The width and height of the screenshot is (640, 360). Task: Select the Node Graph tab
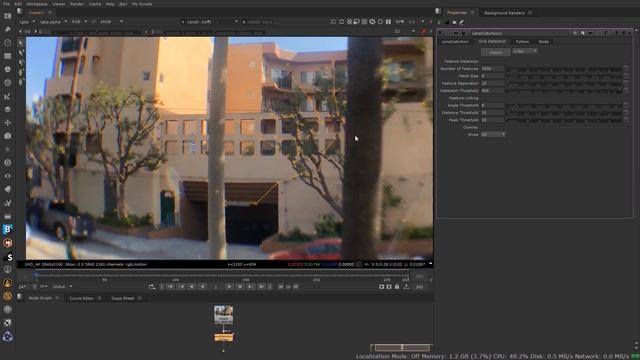pyautogui.click(x=40, y=298)
